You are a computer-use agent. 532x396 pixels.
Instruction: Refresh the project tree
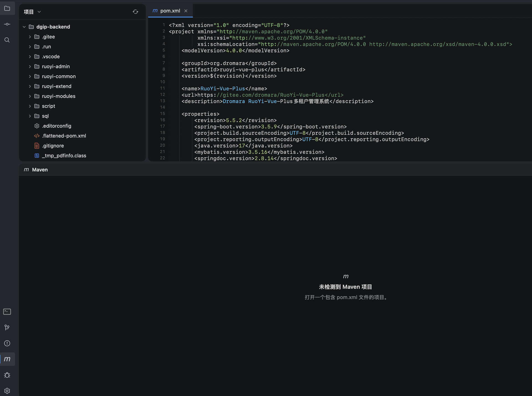[135, 12]
